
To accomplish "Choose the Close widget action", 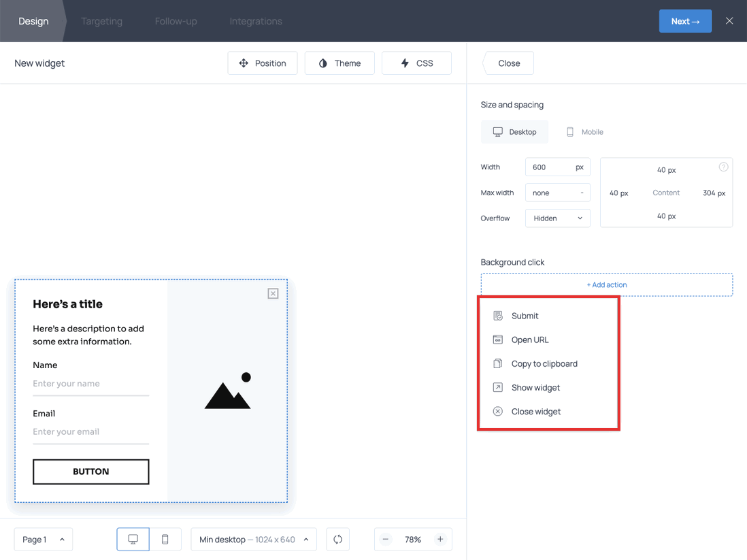I will point(536,411).
